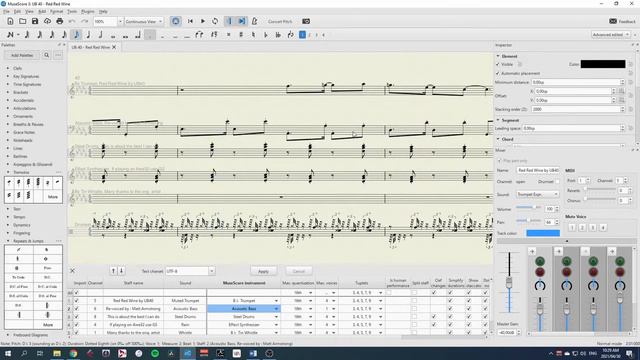
Task: Open image capture camera icon
Action: coord(306,21)
